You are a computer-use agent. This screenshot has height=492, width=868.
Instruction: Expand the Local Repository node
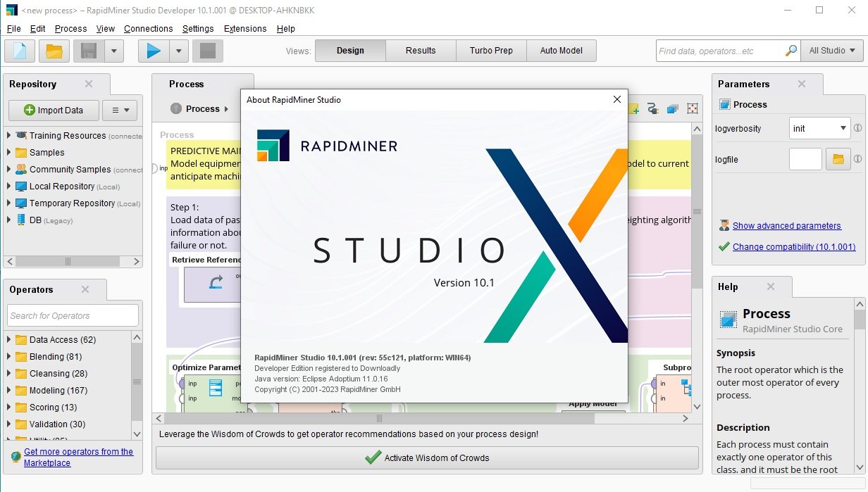tap(8, 187)
